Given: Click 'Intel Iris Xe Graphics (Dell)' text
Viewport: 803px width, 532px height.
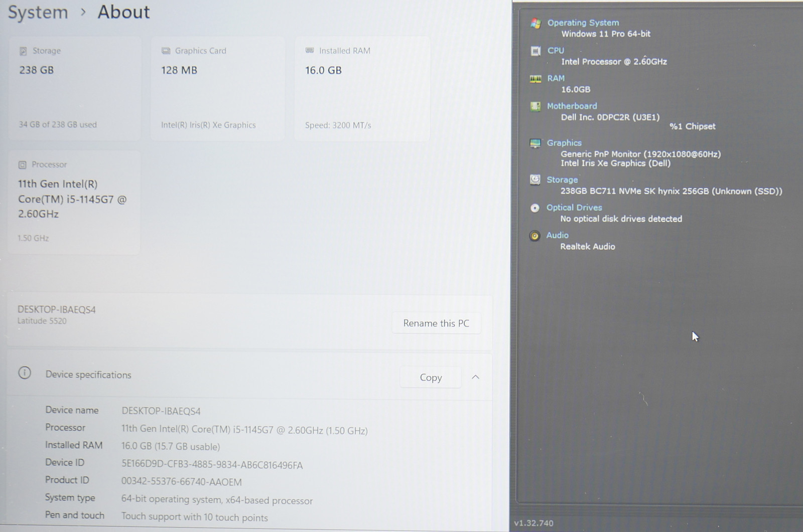Looking at the screenshot, I should (615, 163).
